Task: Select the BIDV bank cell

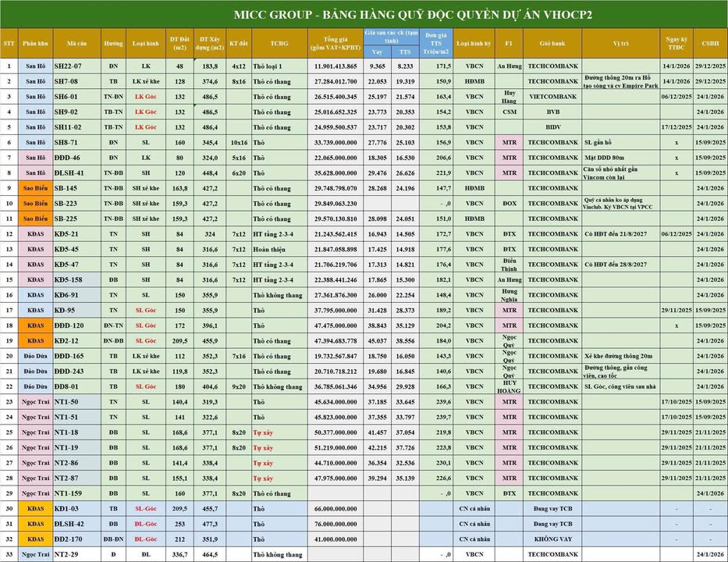Action: tap(552, 127)
